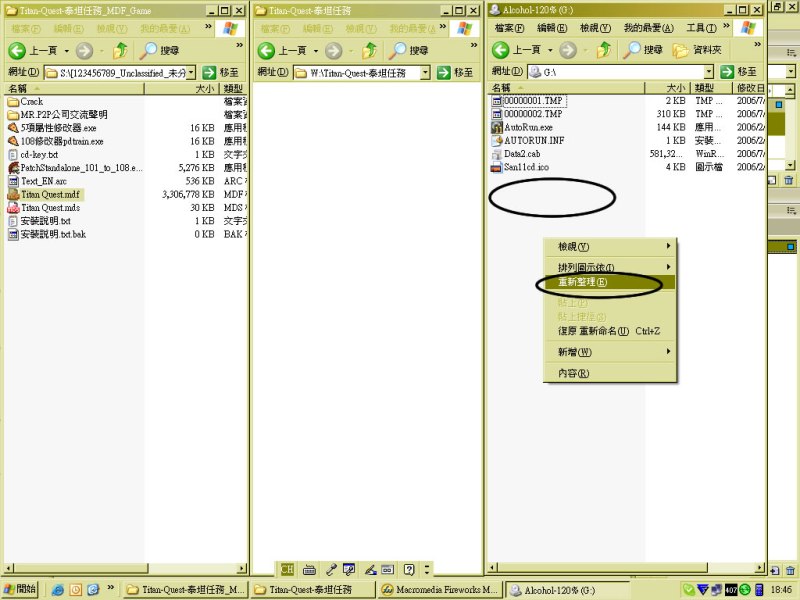Switch to Macromedia Fireworks taskbar button
800x600 pixels.
(440, 590)
